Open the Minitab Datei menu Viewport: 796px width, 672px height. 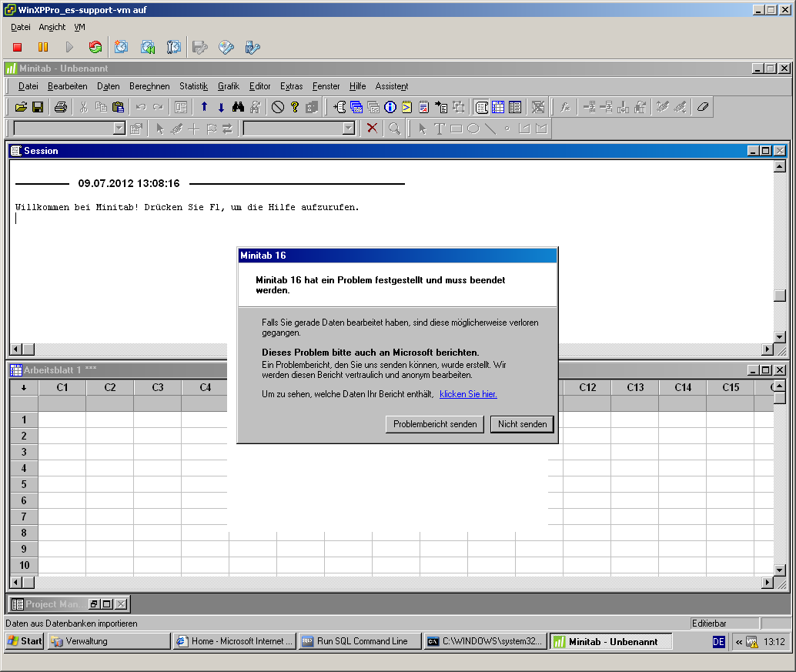coord(28,86)
